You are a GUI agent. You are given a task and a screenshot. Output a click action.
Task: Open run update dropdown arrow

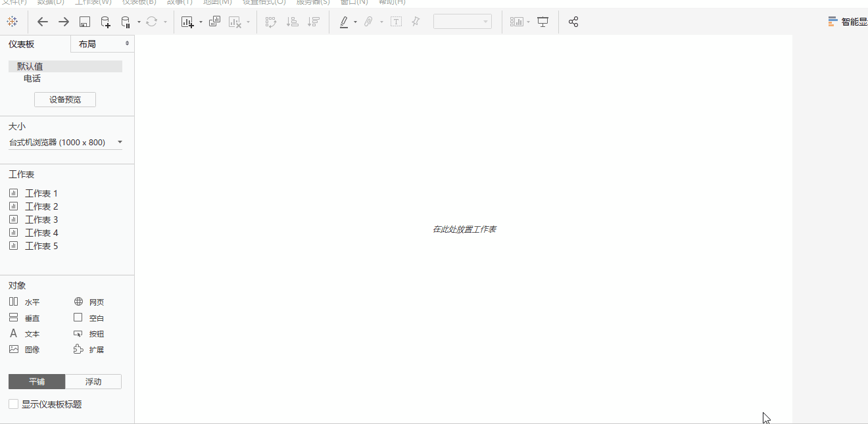[x=165, y=22]
